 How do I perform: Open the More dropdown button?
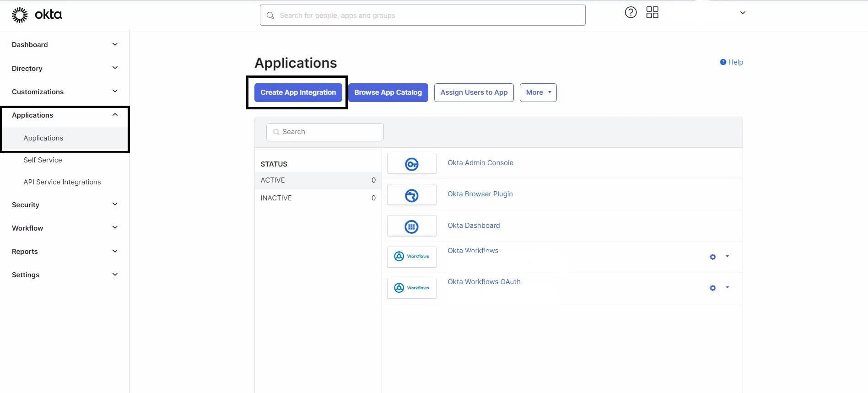tap(538, 92)
